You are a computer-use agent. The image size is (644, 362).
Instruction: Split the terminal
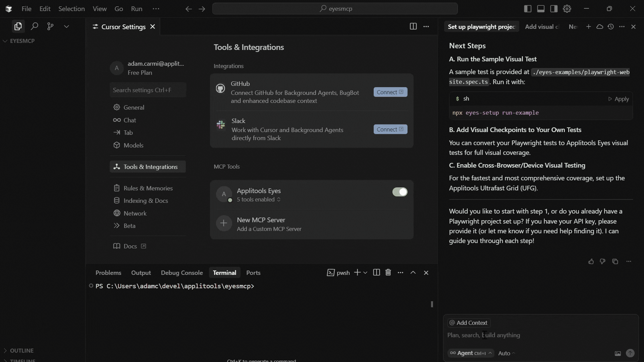coord(376,273)
